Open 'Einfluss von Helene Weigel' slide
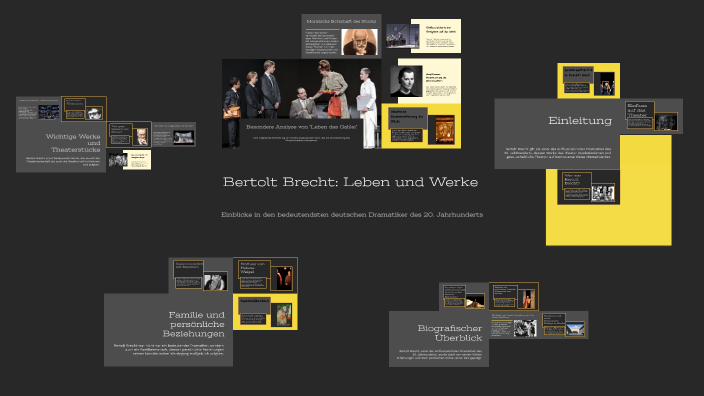Viewport: 704px width, 396px height. pos(265,275)
